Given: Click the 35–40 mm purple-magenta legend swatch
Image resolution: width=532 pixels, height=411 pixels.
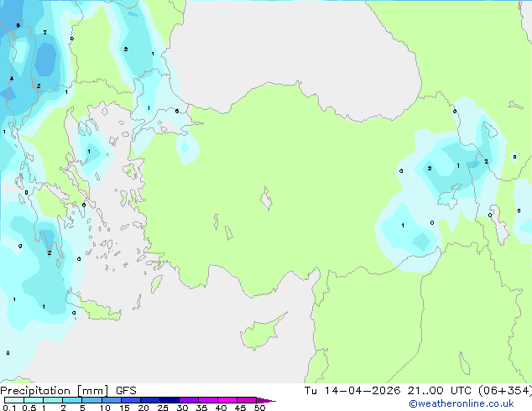Looking at the screenshot, I should point(208,400).
